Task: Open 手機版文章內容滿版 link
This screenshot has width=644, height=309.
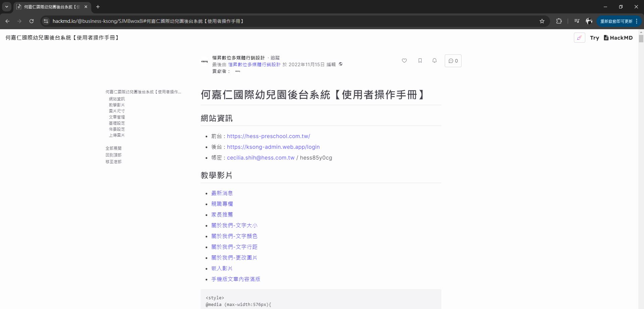Action: [x=235, y=279]
